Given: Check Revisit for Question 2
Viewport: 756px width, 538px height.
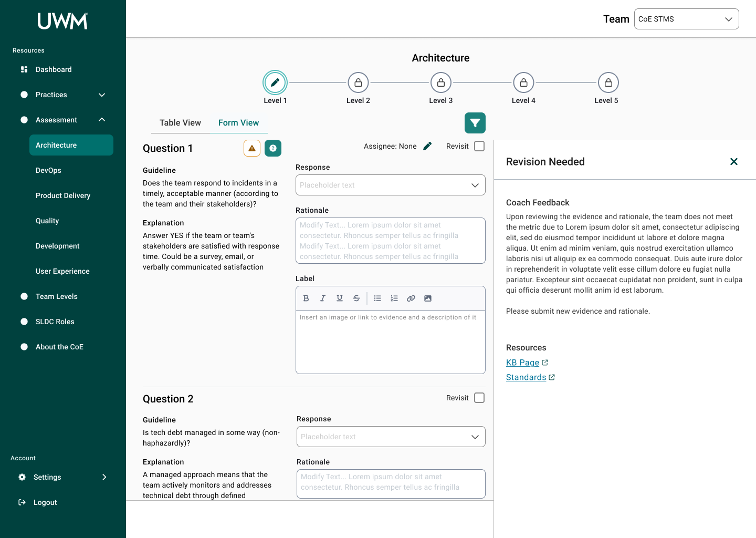Looking at the screenshot, I should [479, 398].
